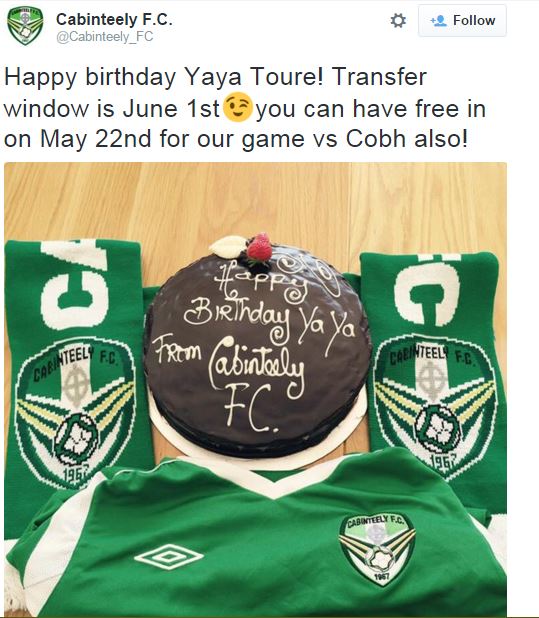Open the Cabinteely F.C. display name link
Viewport: 539px width, 618px height.
114,19
